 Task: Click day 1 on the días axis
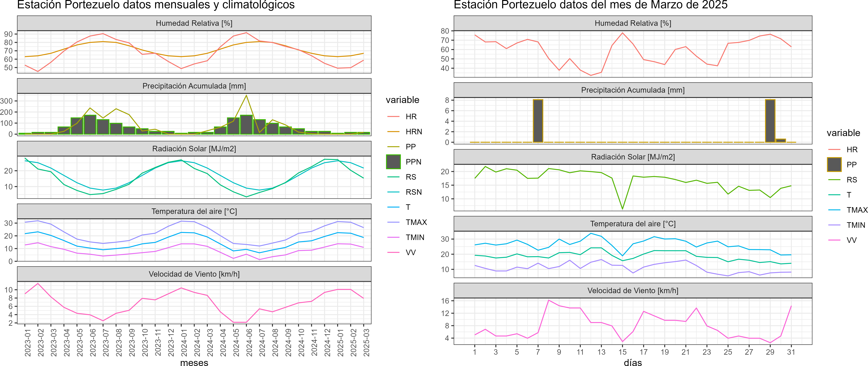474,352
